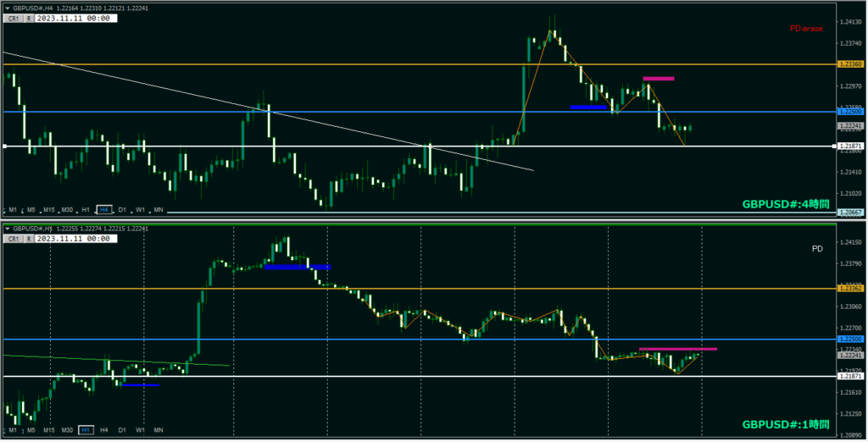This screenshot has width=868, height=442.
Task: Click the 'GBPUSD#:1時間' chart label
Action: [786, 424]
